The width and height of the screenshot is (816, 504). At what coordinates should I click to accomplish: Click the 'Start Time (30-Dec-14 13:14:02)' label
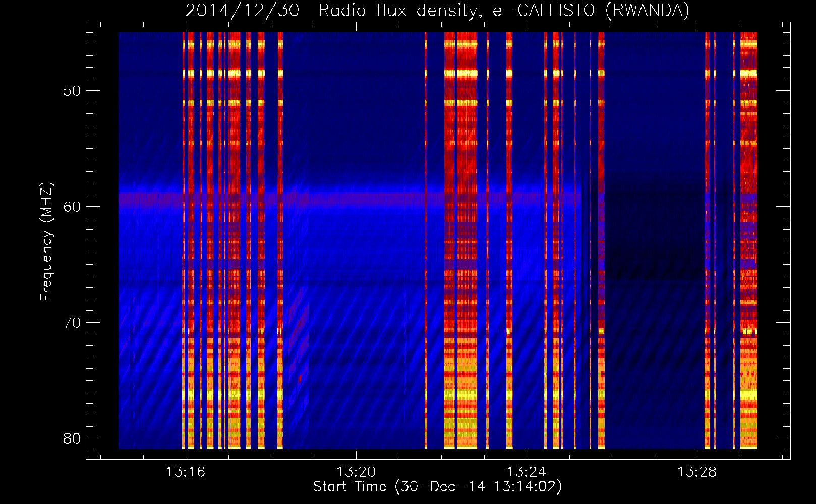point(437,487)
